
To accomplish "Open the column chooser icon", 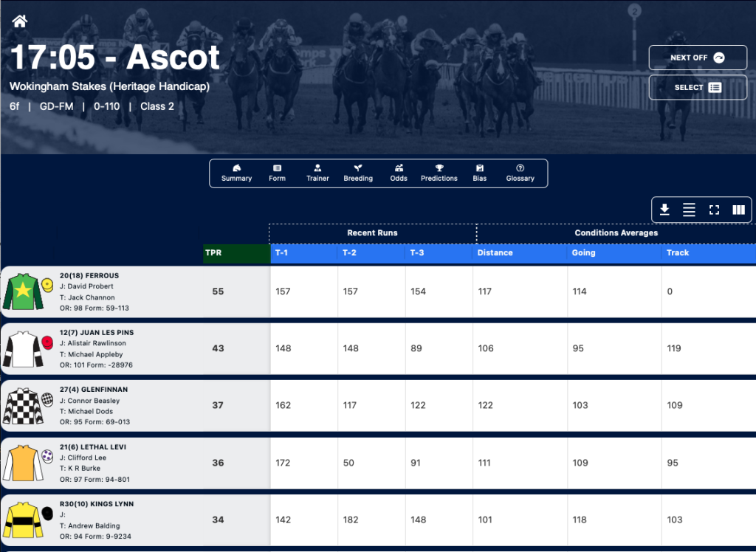I will [738, 210].
